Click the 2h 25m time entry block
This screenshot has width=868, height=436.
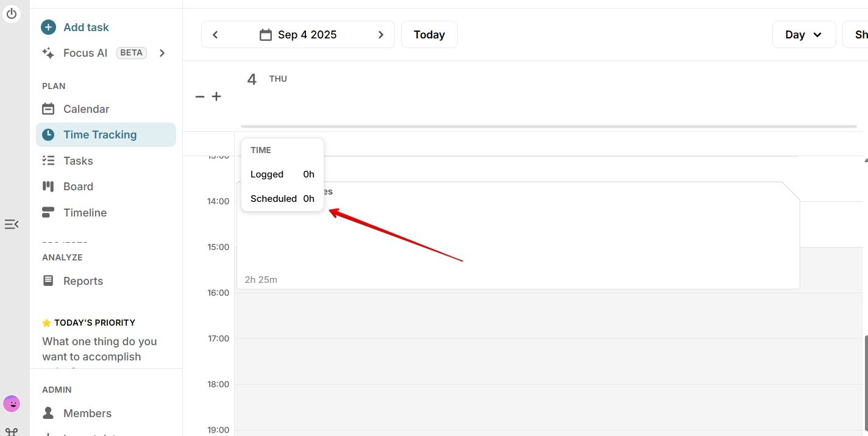(x=518, y=250)
